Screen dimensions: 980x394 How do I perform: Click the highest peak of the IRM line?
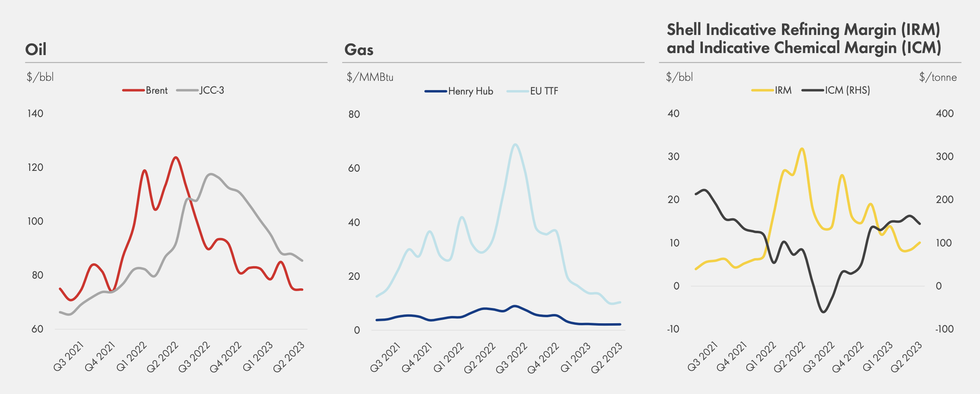coord(802,149)
